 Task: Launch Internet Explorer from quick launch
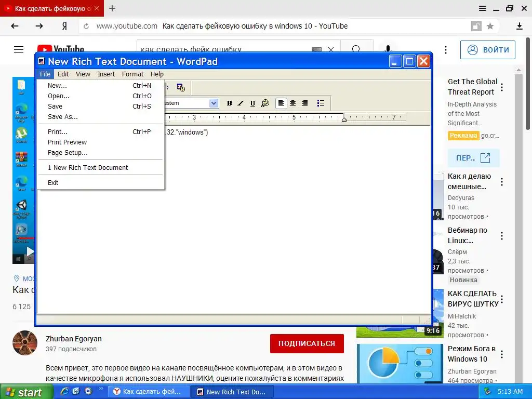click(64, 391)
